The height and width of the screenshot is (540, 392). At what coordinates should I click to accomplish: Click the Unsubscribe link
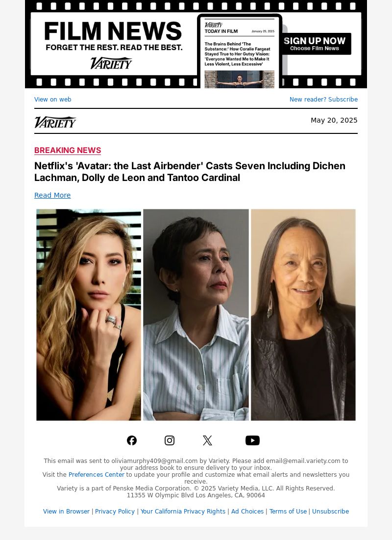coord(330,512)
